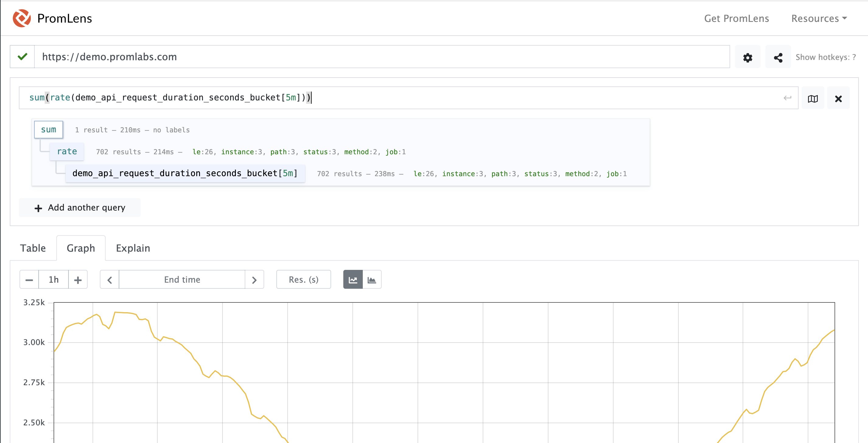Switch to the Table tab
The width and height of the screenshot is (868, 443).
coord(33,248)
